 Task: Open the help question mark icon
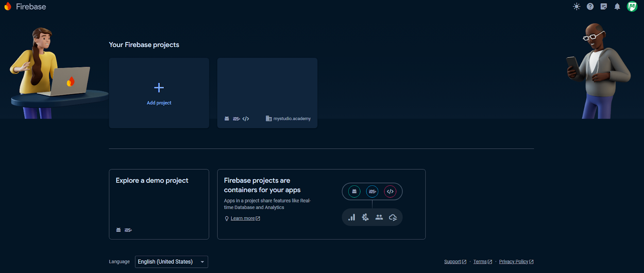click(590, 6)
